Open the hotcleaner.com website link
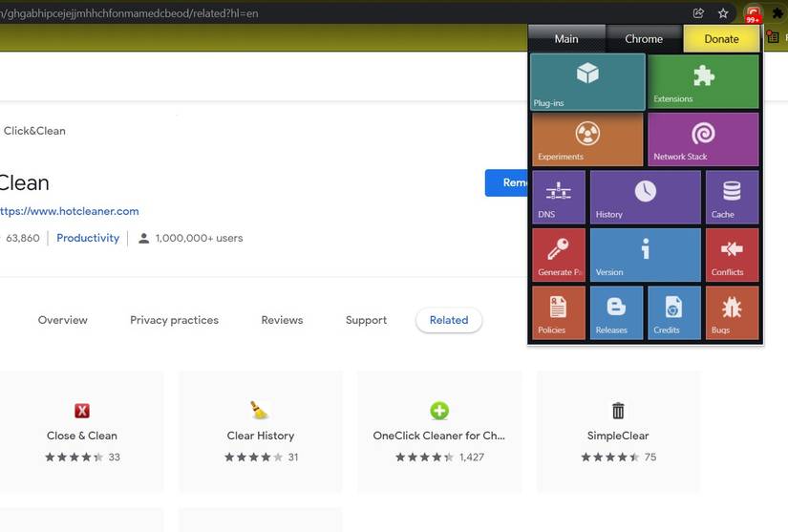788x532 pixels. [x=70, y=211]
